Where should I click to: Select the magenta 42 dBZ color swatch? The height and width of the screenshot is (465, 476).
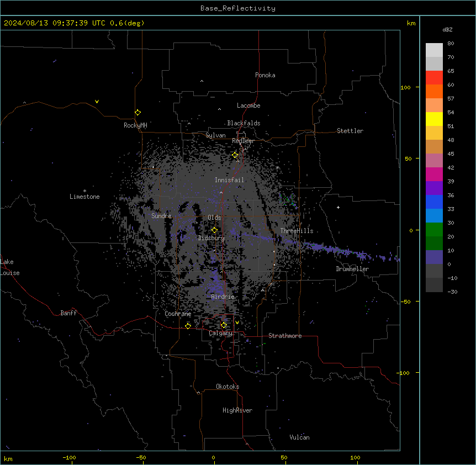click(x=434, y=174)
